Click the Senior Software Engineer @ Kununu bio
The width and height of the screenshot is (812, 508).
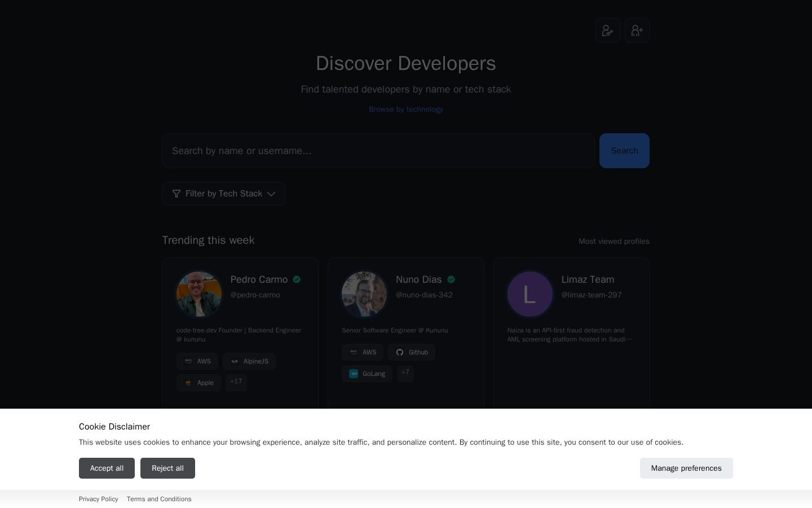[x=395, y=330]
